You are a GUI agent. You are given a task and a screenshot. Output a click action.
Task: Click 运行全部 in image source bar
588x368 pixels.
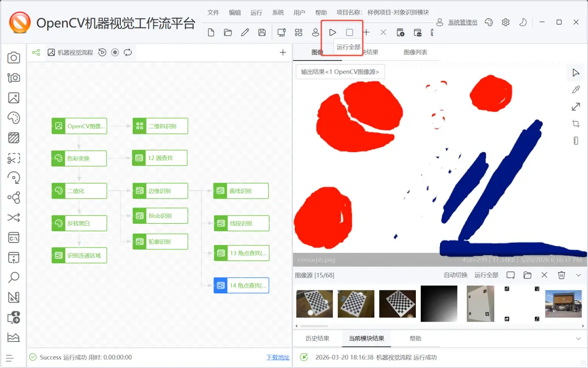[486, 275]
